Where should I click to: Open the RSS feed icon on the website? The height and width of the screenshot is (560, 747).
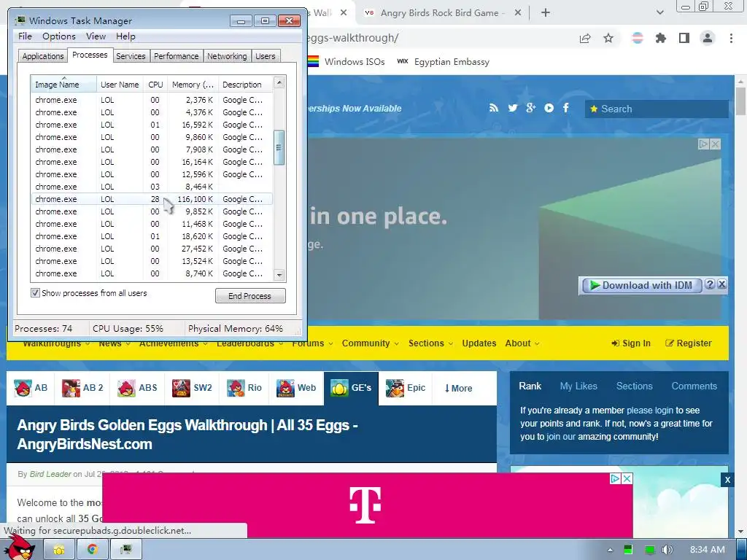[x=494, y=108]
